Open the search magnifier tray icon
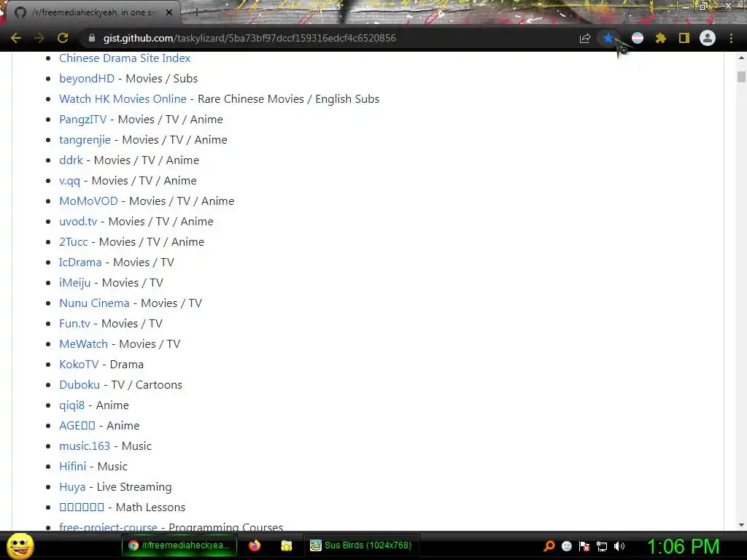747x560 pixels. (549, 546)
